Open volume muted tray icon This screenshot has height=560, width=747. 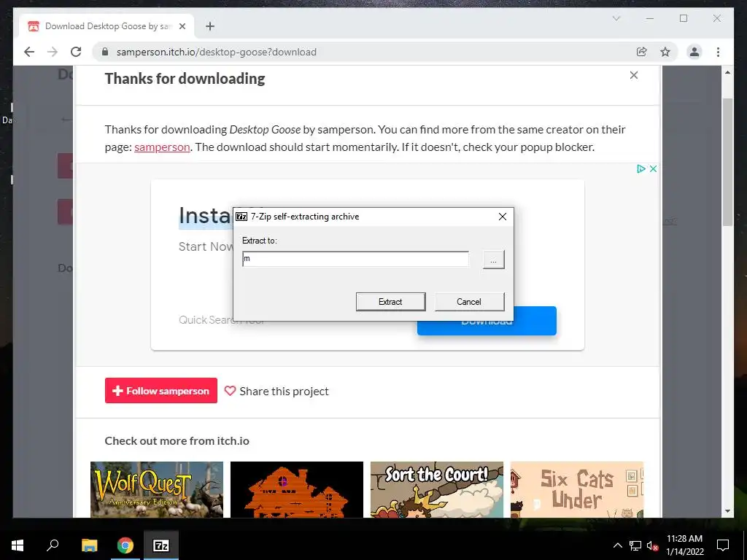(652, 545)
